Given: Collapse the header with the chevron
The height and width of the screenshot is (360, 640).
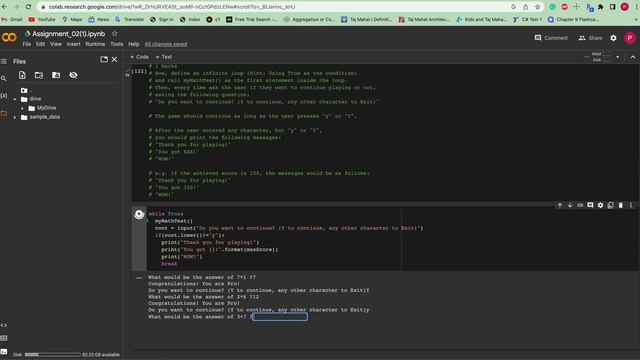Looking at the screenshot, I should point(633,57).
